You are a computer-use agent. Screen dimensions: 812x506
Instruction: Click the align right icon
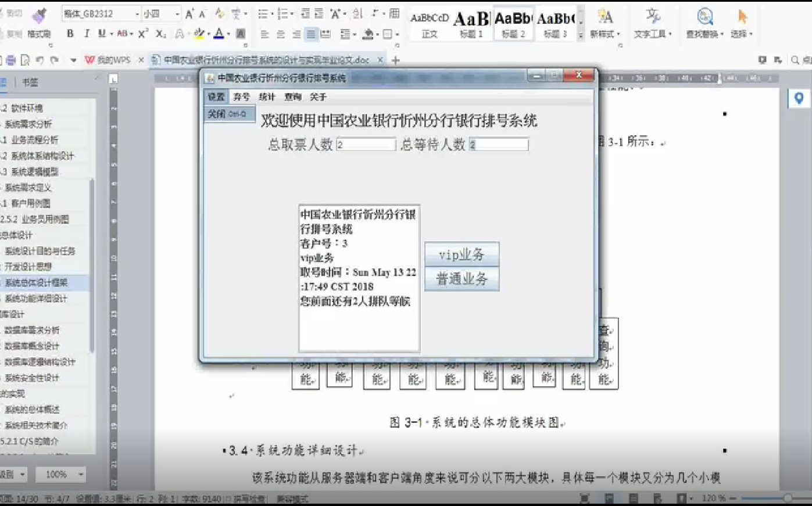(296, 34)
